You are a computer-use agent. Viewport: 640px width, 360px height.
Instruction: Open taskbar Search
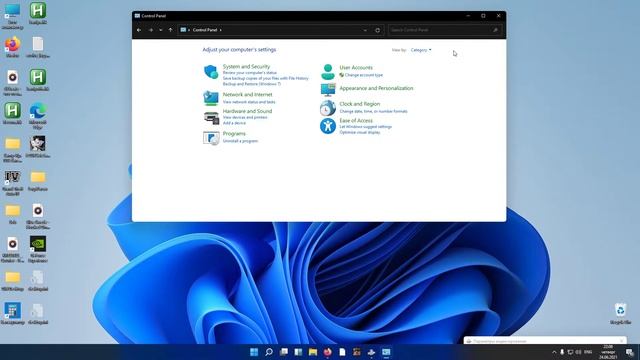269,352
